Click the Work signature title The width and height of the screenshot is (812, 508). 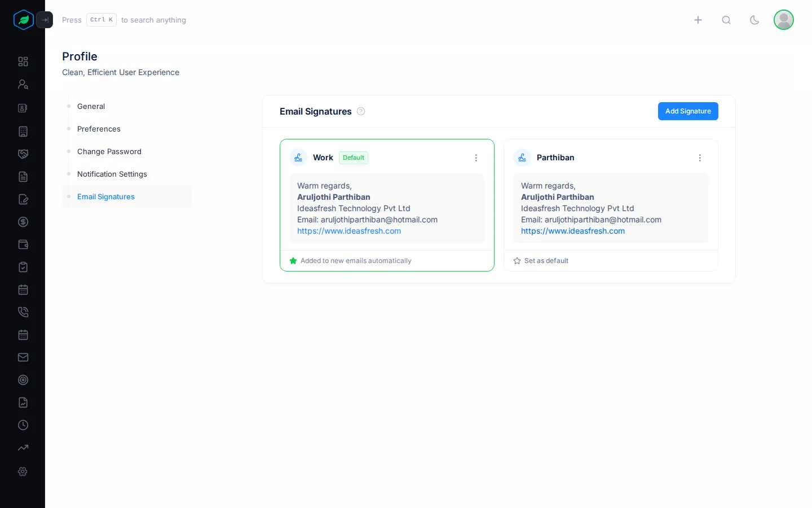tap(323, 157)
